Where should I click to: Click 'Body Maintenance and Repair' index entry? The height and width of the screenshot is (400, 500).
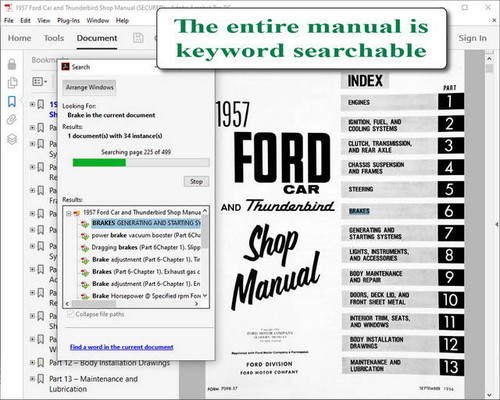point(402,277)
